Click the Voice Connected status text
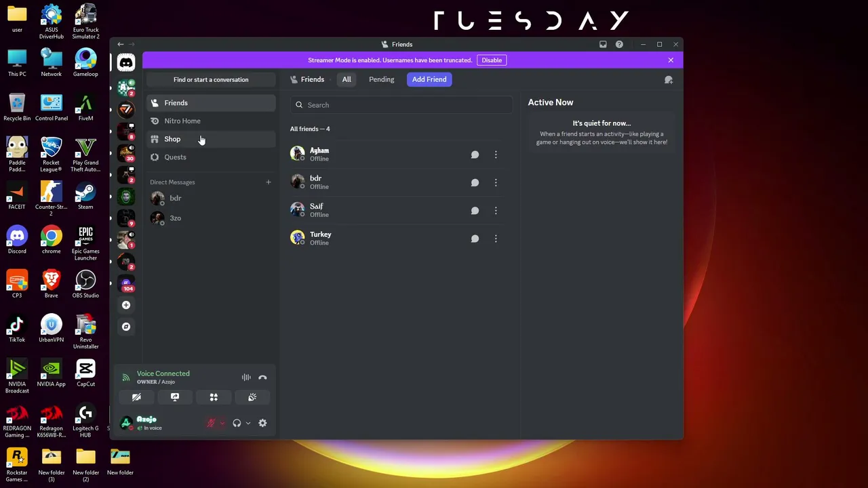Viewport: 868px width, 488px height. point(163,373)
